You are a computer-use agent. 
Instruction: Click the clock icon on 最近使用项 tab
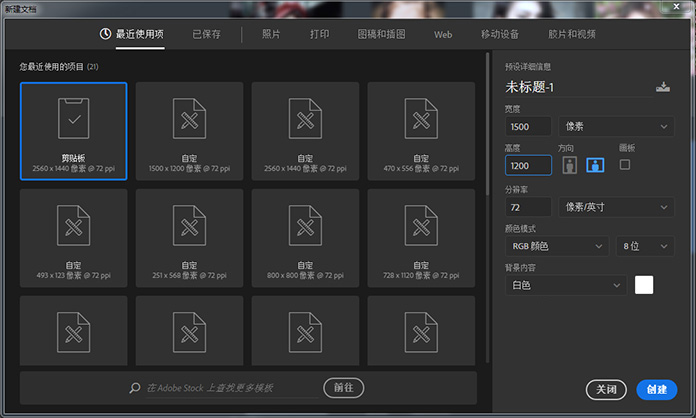[x=105, y=34]
